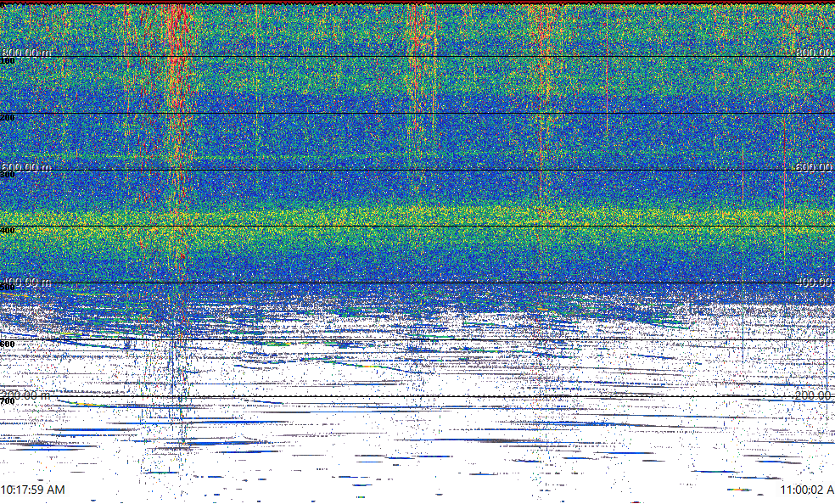Click the bold '300' depth grid label
The height and width of the screenshot is (504, 835).
tap(8, 174)
